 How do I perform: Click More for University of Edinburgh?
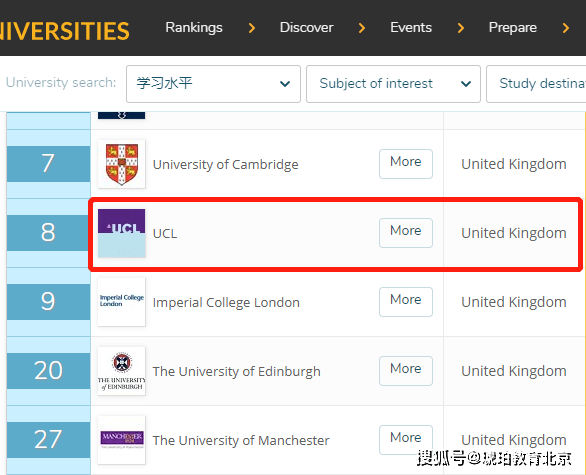tap(406, 371)
